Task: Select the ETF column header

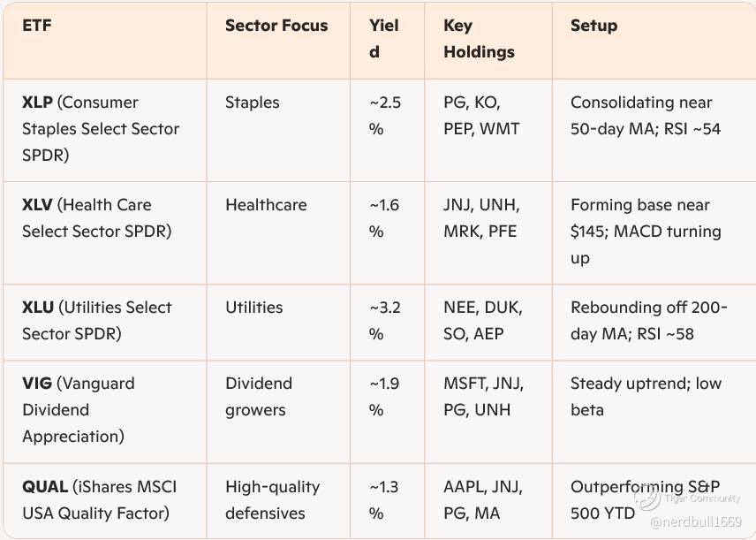Action: [x=37, y=26]
